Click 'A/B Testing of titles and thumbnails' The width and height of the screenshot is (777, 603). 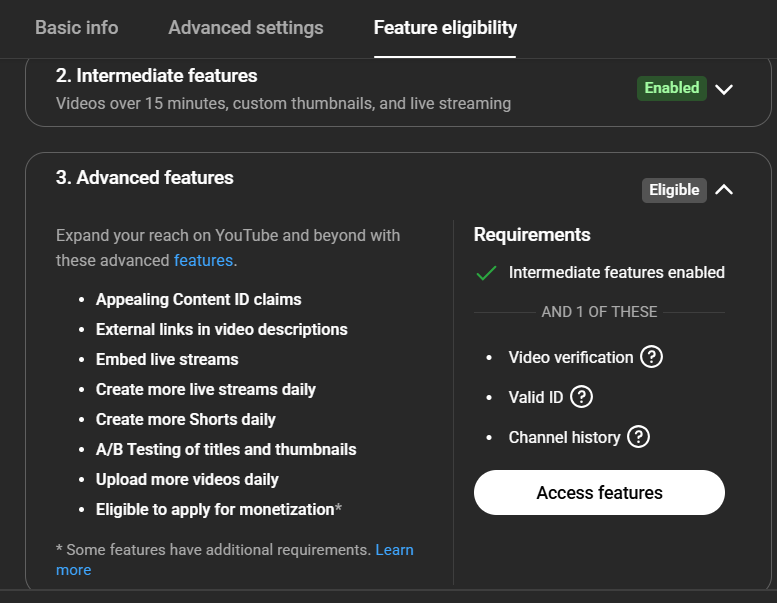226,449
